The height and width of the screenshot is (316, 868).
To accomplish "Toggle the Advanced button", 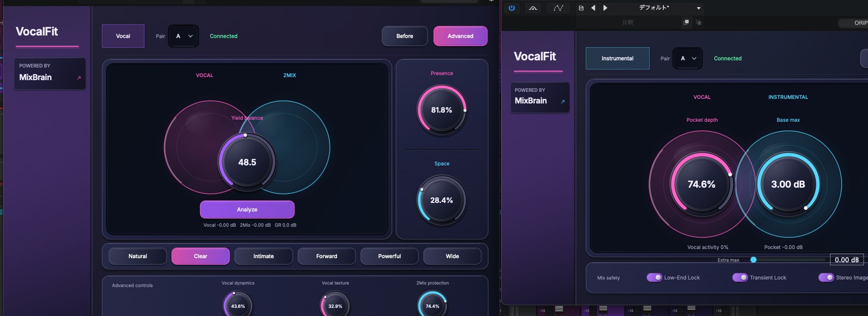I will click(x=461, y=36).
